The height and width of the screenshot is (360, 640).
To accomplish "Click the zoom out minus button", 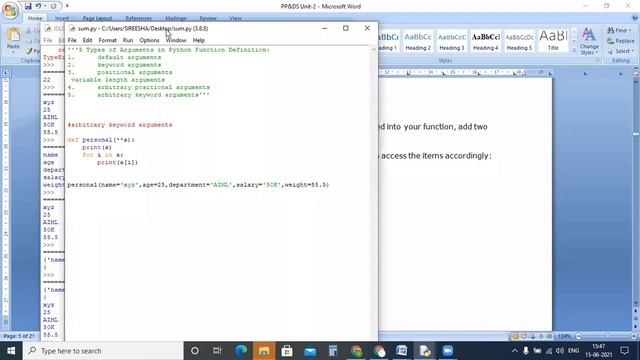I will (x=578, y=336).
